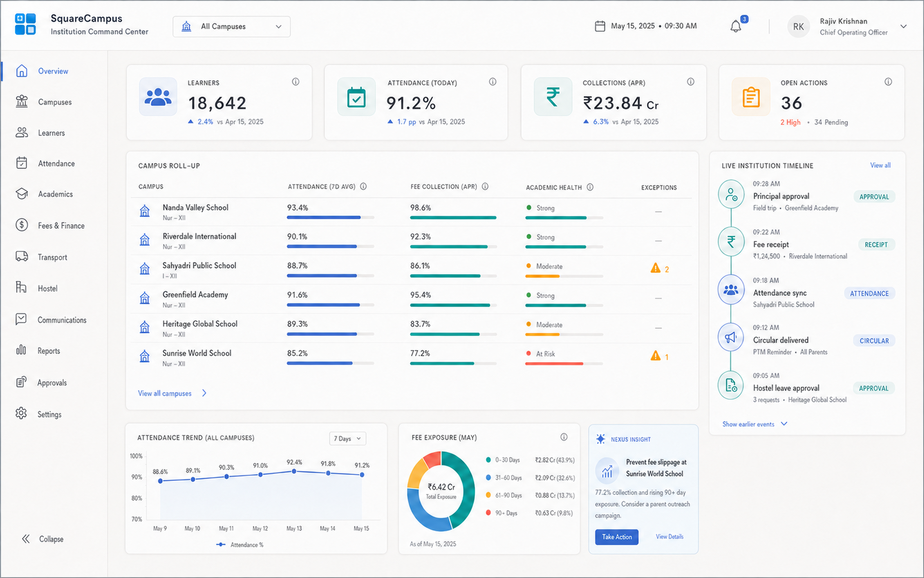924x578 pixels.
Task: Click Sunrise World School academic health bar
Action: [564, 363]
